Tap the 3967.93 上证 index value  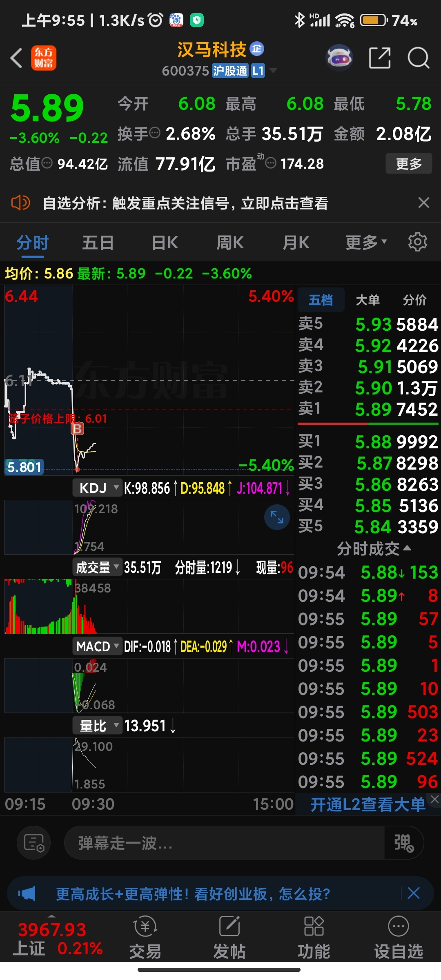(52, 930)
